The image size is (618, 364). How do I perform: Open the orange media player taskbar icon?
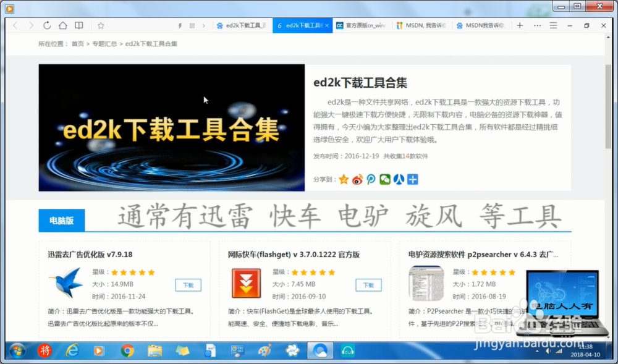point(99,350)
